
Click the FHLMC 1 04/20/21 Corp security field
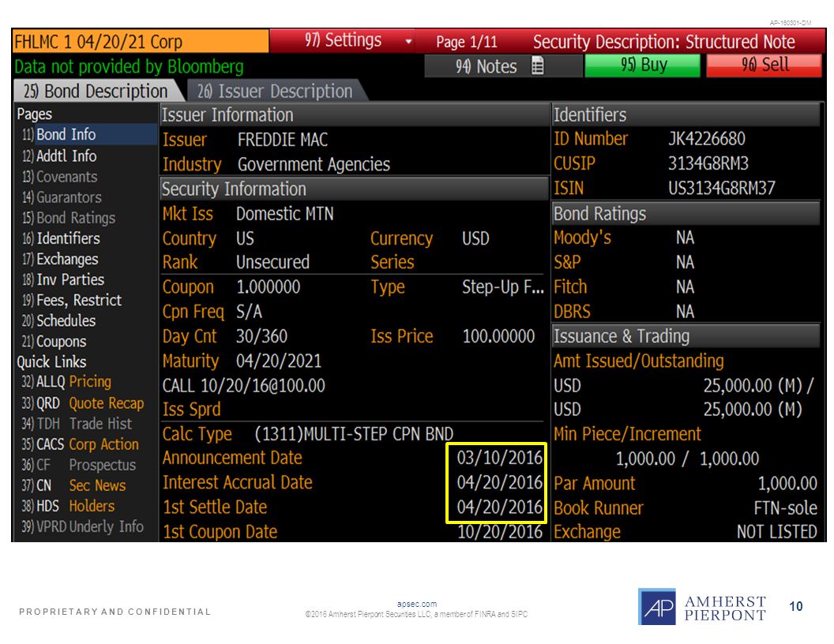(141, 42)
